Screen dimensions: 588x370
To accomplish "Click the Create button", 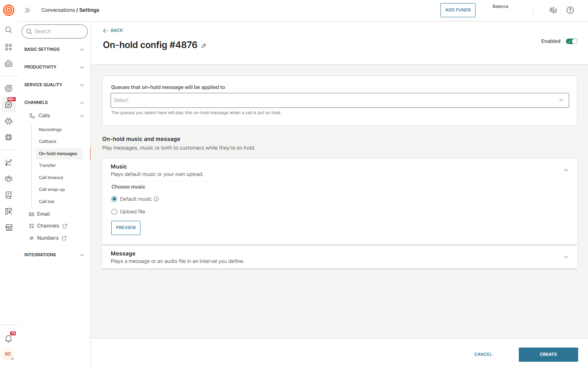I will pos(548,354).
